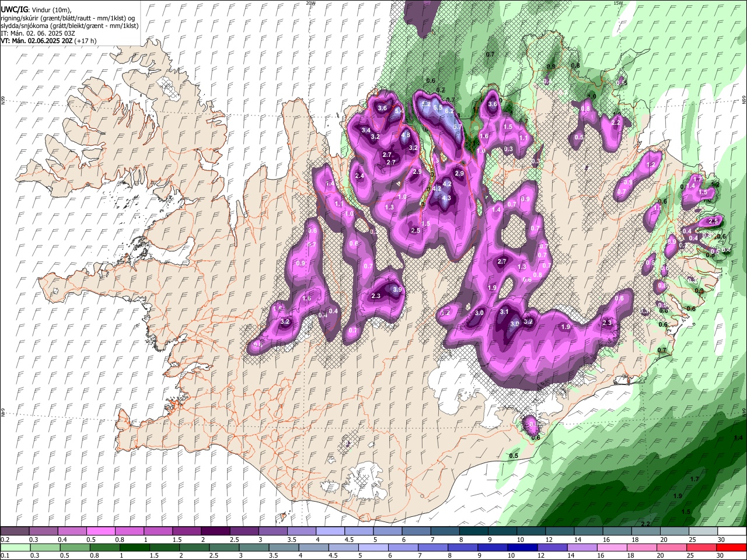Click the '0.1' label on the rain scale

pyautogui.click(x=5, y=556)
